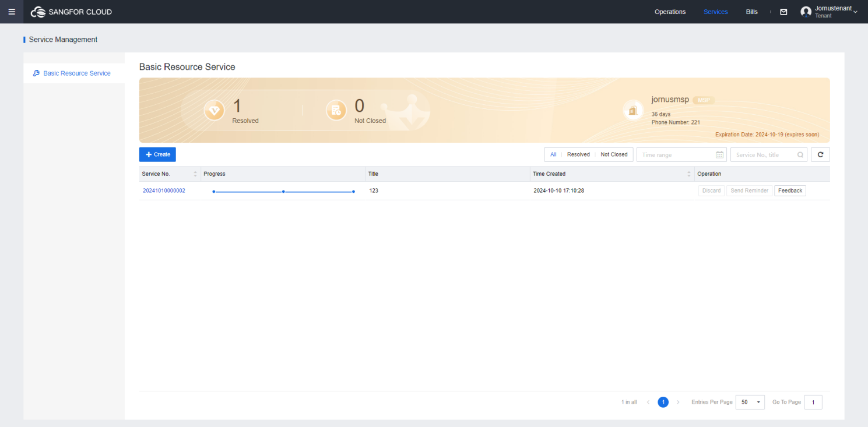The image size is (868, 427).
Task: Click the title cell 123
Action: [374, 190]
